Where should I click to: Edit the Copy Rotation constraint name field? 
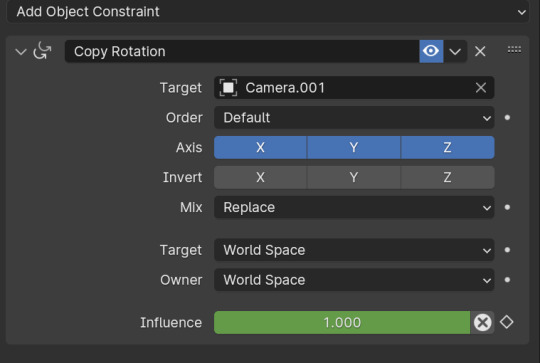pyautogui.click(x=242, y=51)
